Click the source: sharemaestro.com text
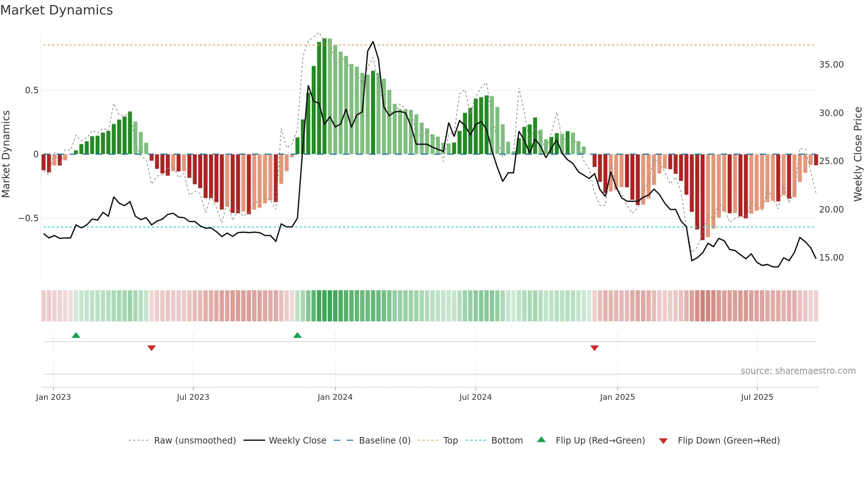The width and height of the screenshot is (868, 488). point(798,371)
